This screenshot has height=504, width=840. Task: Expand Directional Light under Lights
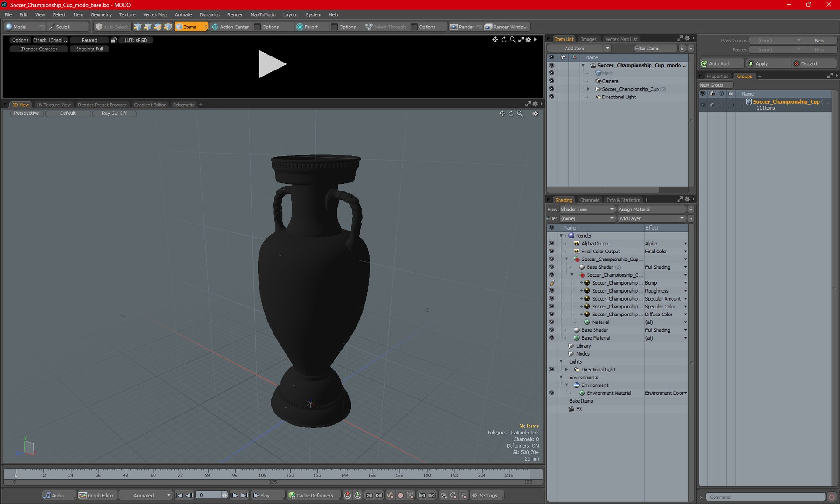567,369
